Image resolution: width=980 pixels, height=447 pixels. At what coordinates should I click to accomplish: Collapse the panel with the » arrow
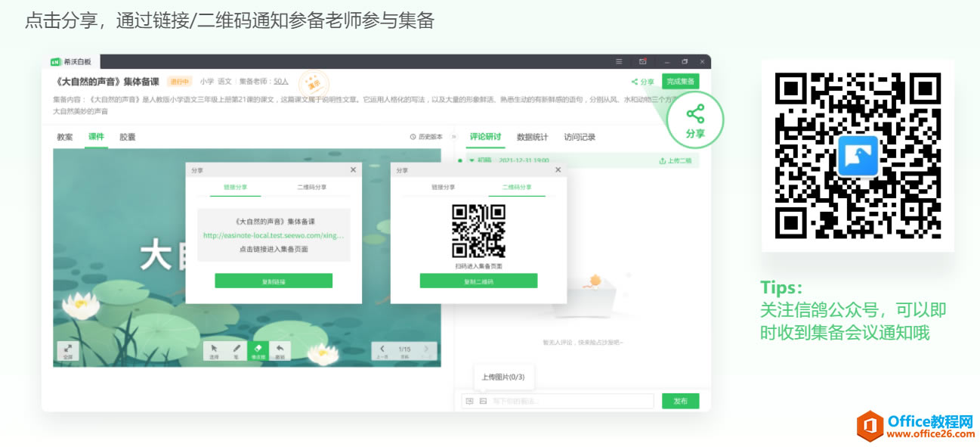454,137
